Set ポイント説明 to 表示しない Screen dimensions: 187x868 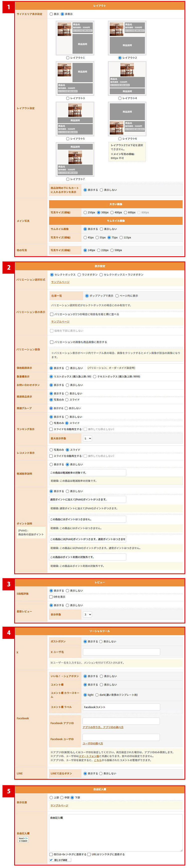click(x=68, y=491)
